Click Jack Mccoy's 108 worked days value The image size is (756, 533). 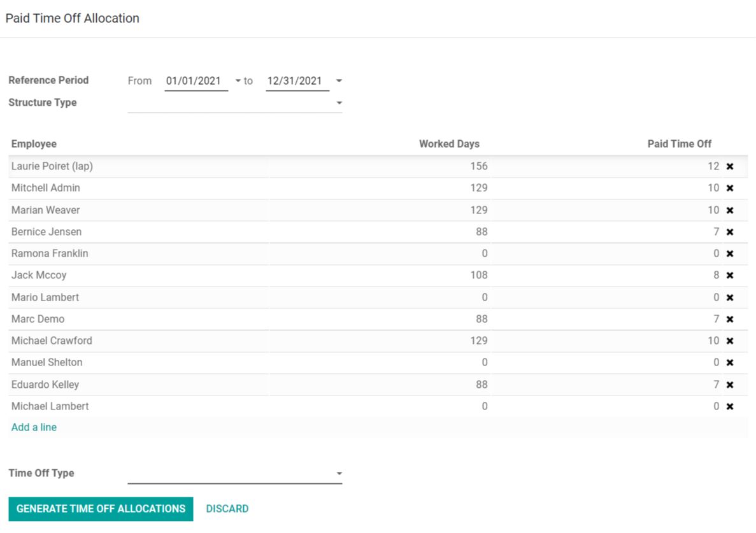(x=479, y=275)
